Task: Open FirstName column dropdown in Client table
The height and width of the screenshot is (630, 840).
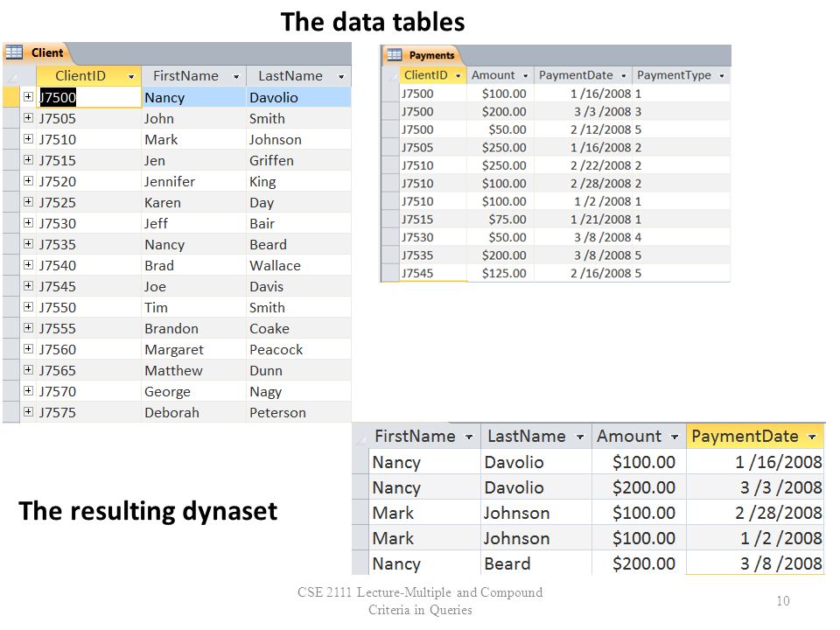Action: click(236, 77)
